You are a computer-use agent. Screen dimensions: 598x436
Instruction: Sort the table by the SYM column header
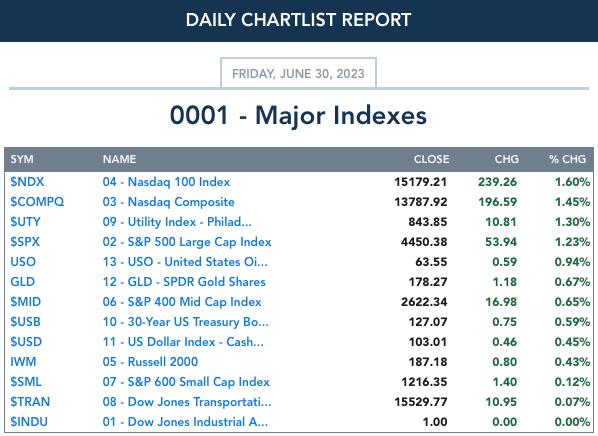[22, 159]
